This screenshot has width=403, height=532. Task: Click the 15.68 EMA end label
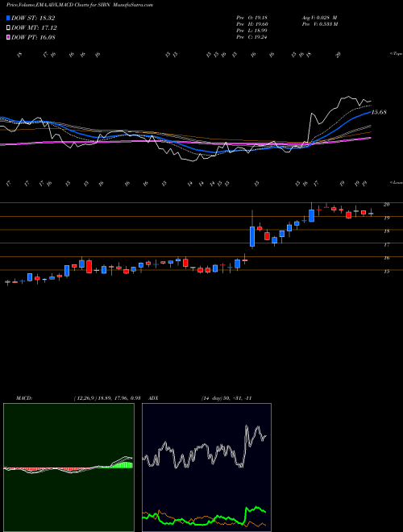379,112
